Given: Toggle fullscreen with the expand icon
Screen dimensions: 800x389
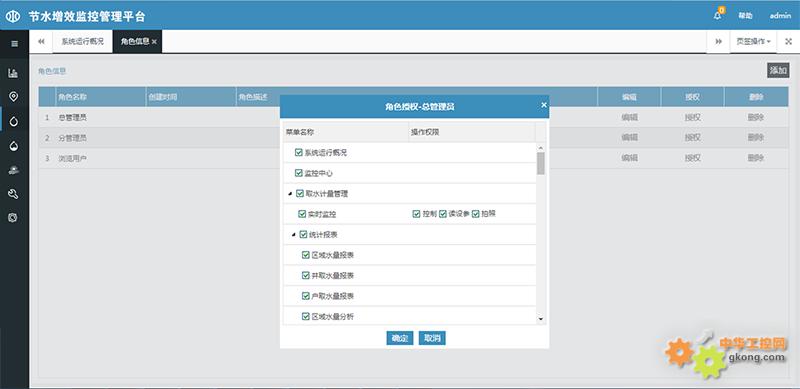Looking at the screenshot, I should point(788,42).
